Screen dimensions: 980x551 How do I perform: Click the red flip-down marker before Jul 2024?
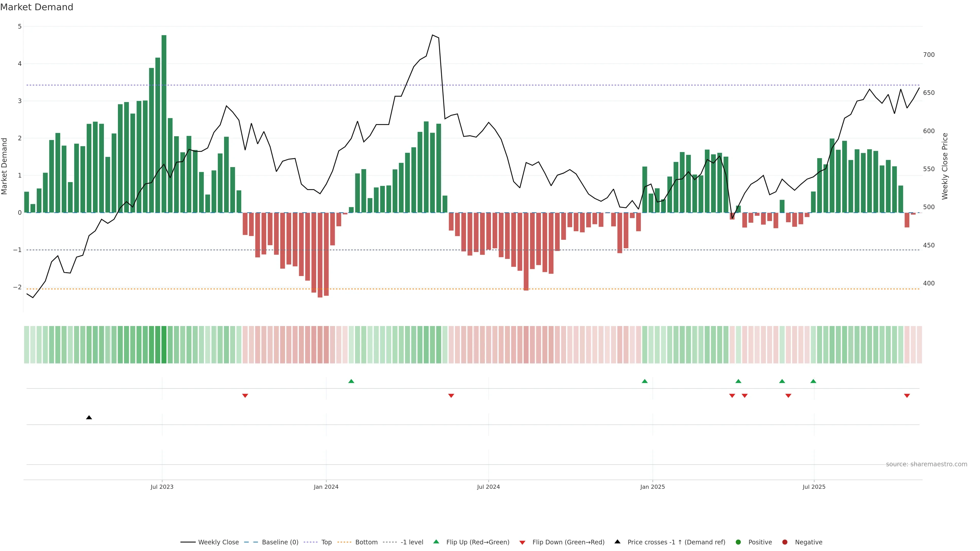click(x=451, y=396)
